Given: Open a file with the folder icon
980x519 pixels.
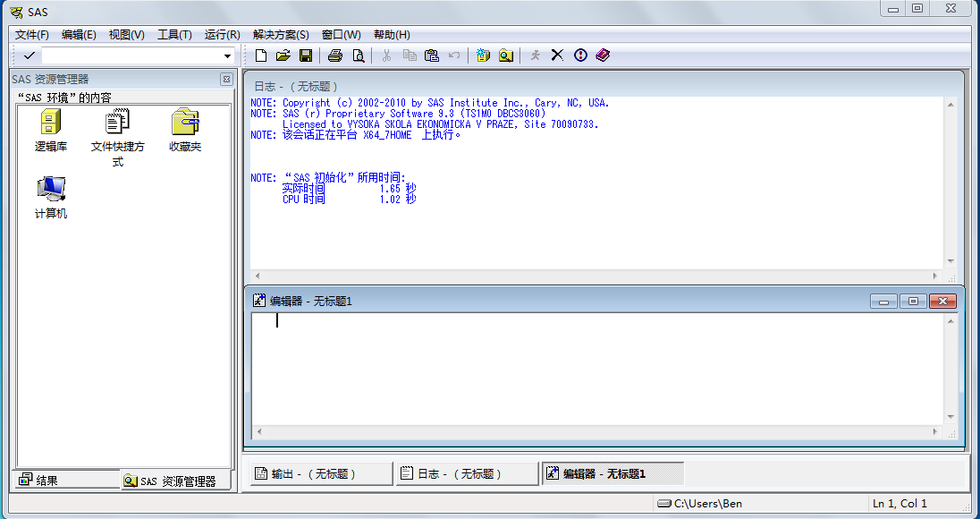Looking at the screenshot, I should [x=283, y=55].
